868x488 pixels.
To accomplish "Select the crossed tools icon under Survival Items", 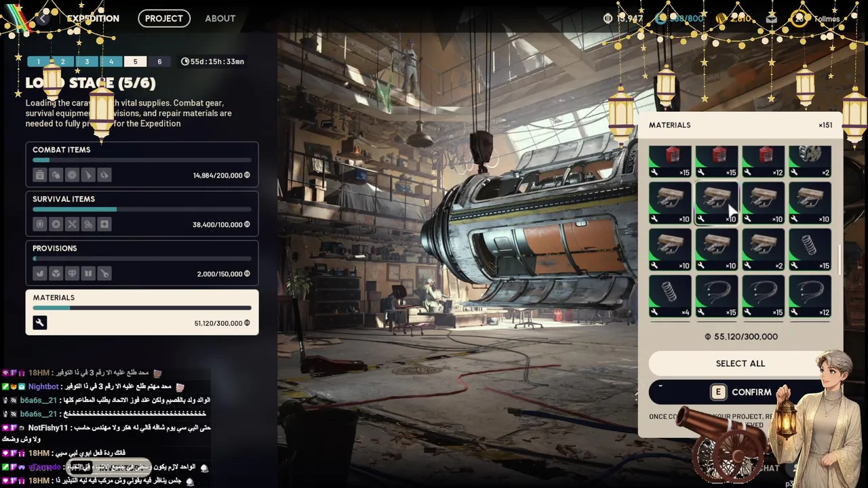I will (72, 224).
